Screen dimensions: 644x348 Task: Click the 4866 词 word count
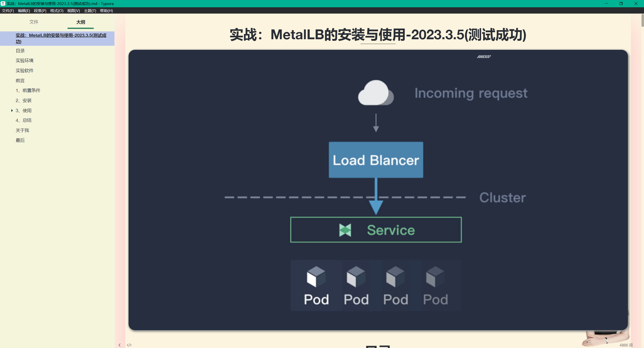point(626,345)
